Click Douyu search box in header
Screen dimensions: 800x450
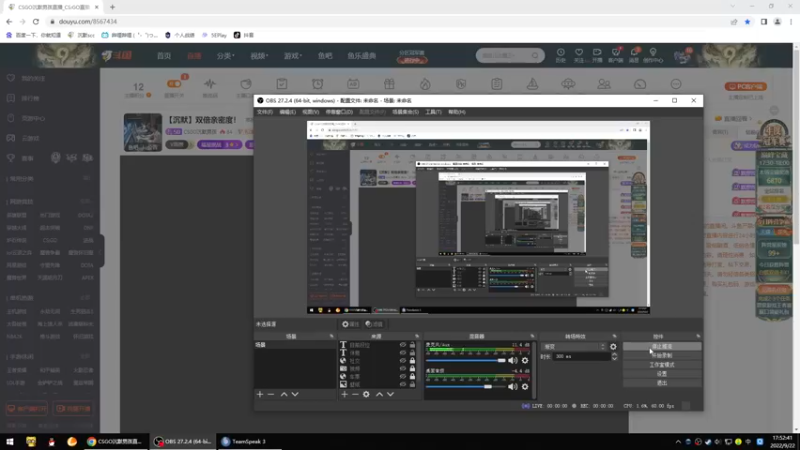point(510,55)
